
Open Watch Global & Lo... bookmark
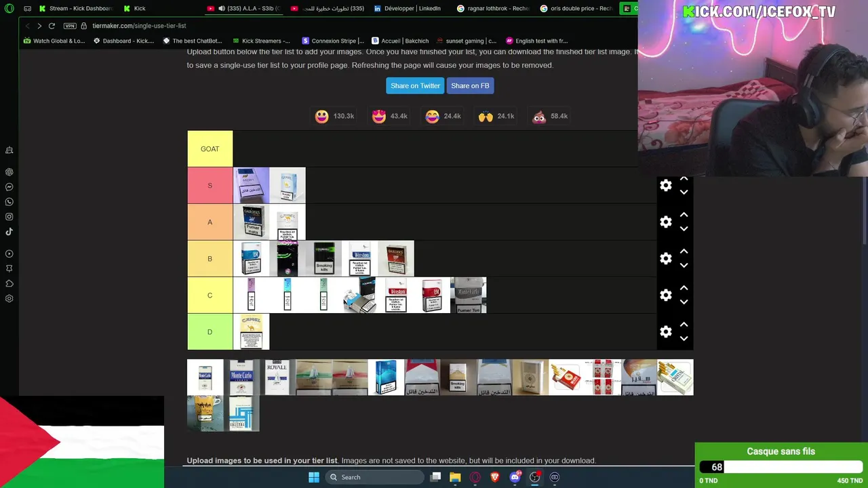pos(54,41)
